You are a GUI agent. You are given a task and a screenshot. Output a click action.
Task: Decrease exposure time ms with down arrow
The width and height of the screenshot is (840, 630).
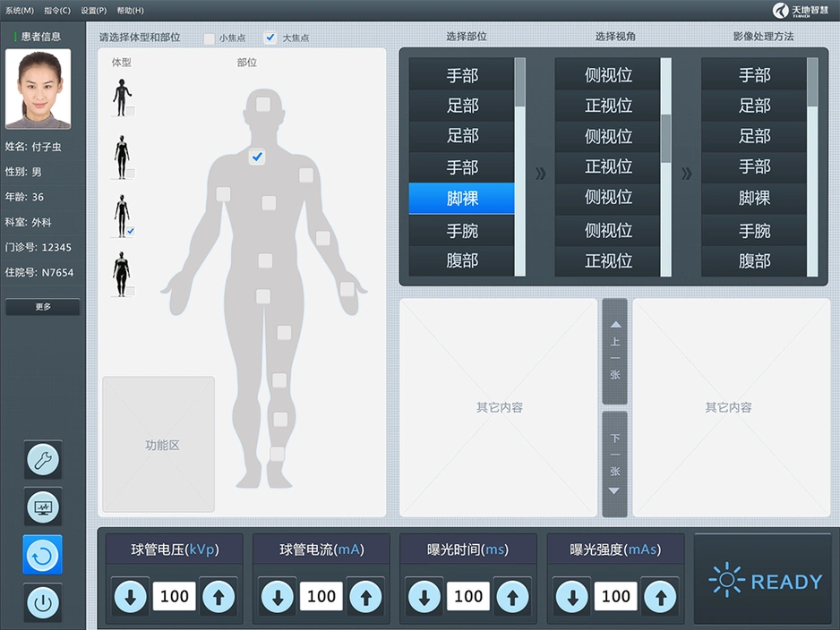(424, 596)
